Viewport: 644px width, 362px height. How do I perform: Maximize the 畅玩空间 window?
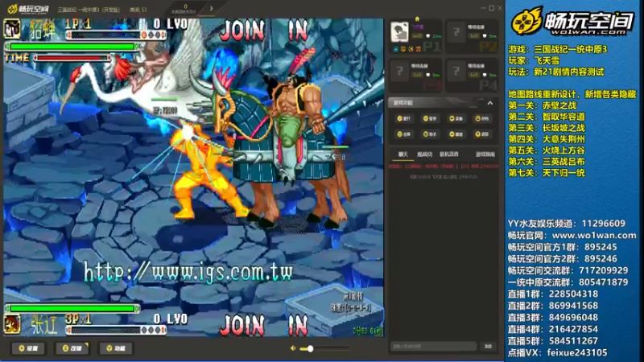tap(492, 8)
